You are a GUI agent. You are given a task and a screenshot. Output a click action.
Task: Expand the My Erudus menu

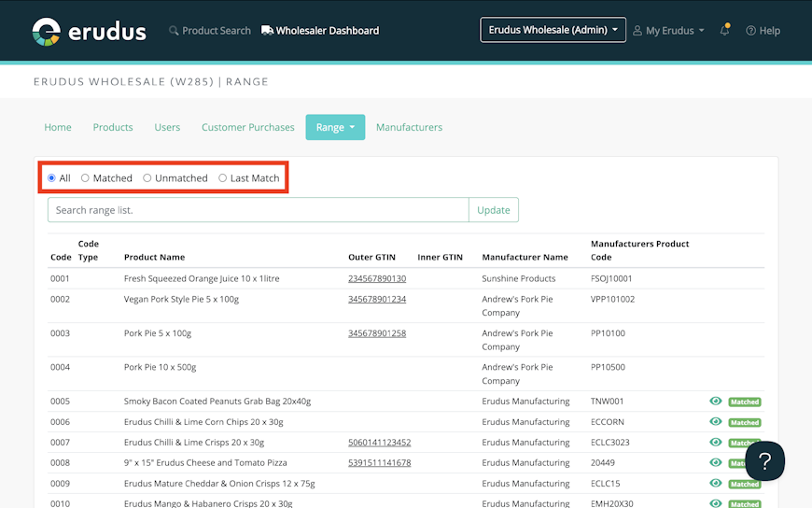pos(668,31)
